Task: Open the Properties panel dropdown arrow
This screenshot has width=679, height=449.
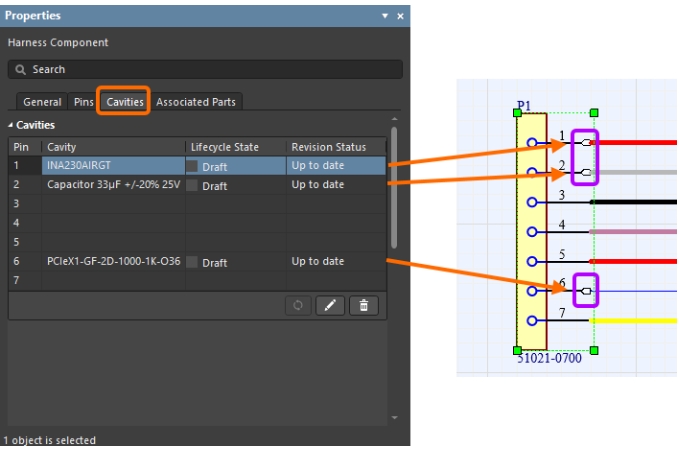Action: pyautogui.click(x=385, y=16)
